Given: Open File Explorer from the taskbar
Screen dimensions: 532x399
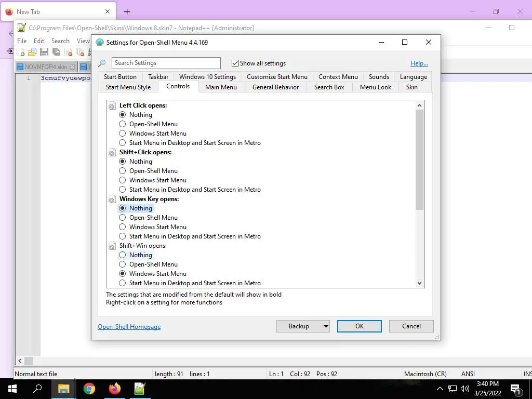Looking at the screenshot, I should pos(63,389).
